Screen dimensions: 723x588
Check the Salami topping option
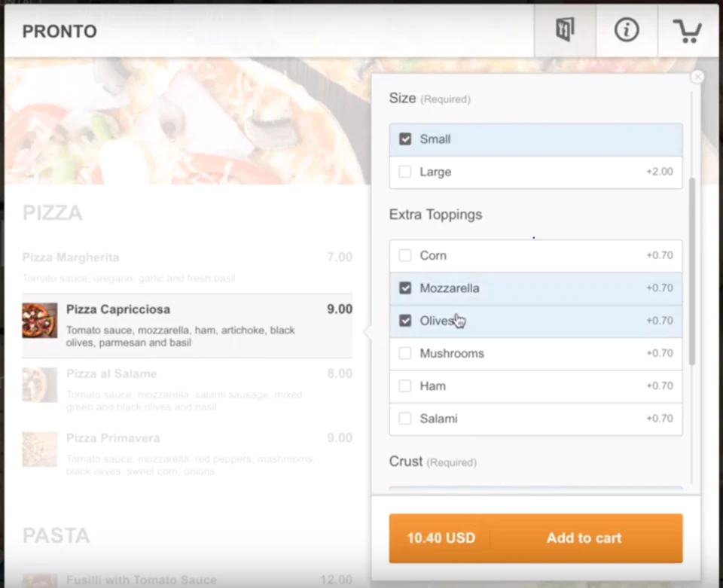pos(404,419)
